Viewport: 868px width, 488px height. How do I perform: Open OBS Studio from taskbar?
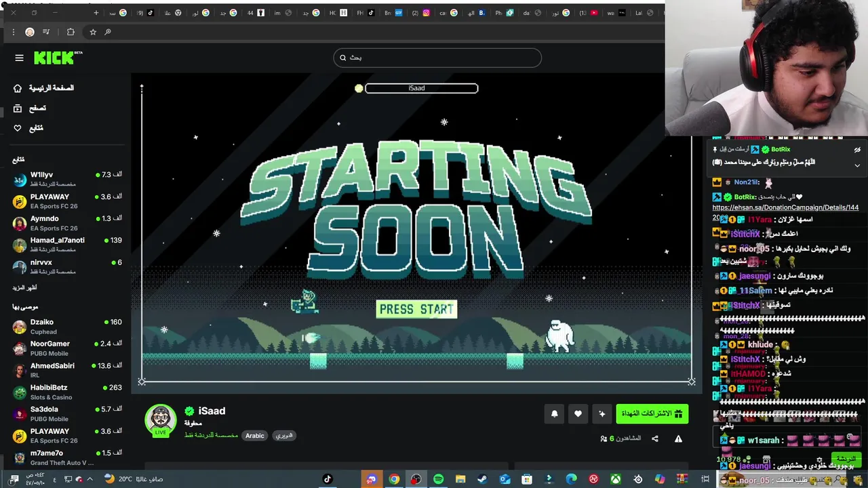tap(416, 479)
